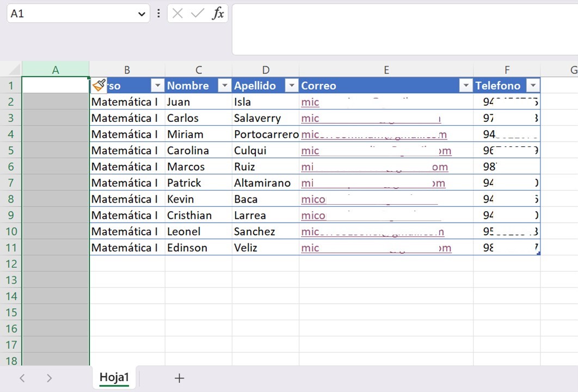Open the Telefono column filter dropdown

(533, 85)
